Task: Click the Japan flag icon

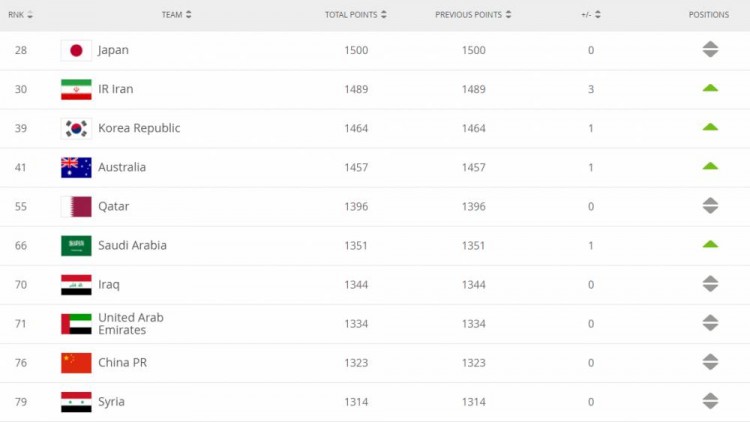Action: [x=76, y=50]
